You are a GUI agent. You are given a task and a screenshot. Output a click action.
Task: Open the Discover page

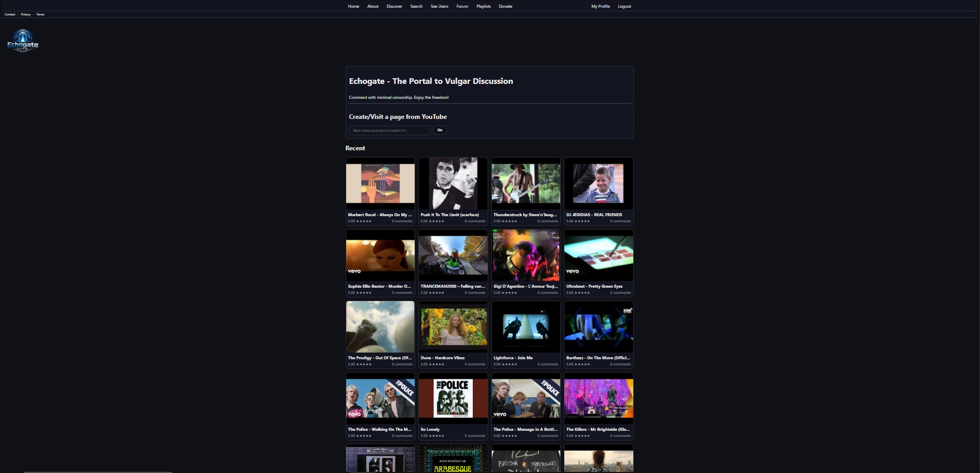[x=394, y=6]
